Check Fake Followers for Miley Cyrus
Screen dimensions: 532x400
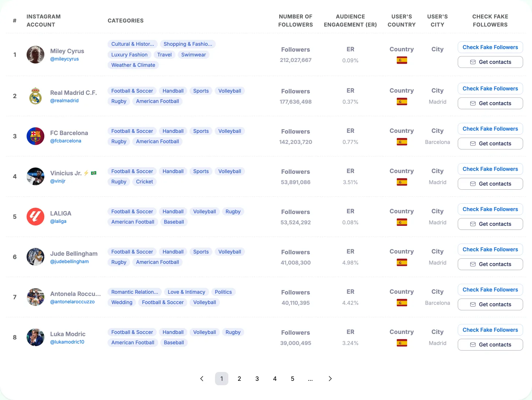point(490,47)
